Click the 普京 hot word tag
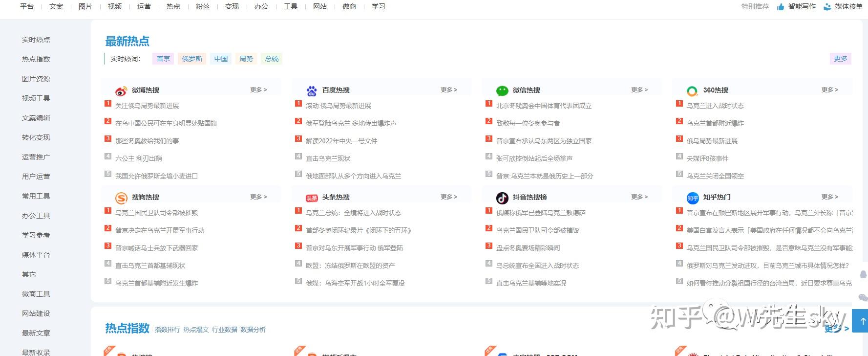 [x=163, y=59]
